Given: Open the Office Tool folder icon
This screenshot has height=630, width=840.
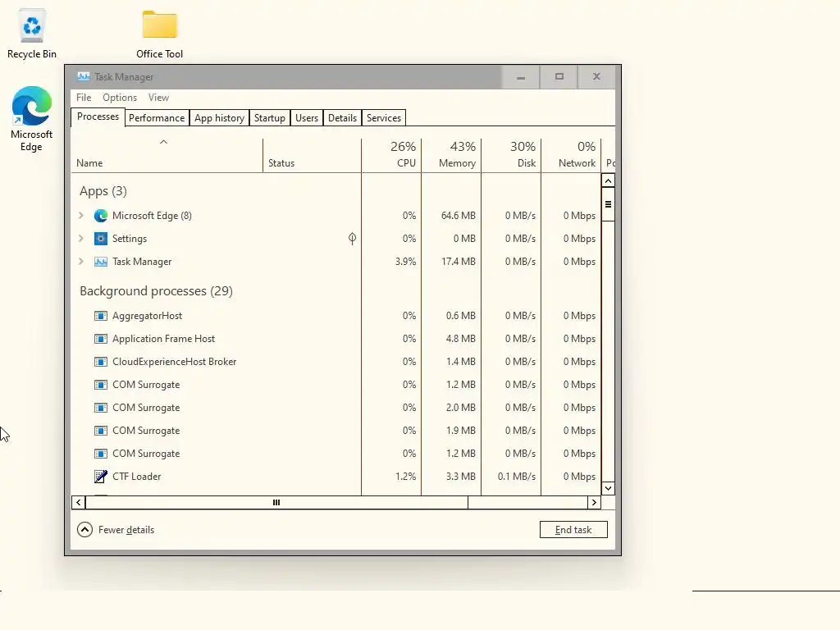Looking at the screenshot, I should click(160, 33).
